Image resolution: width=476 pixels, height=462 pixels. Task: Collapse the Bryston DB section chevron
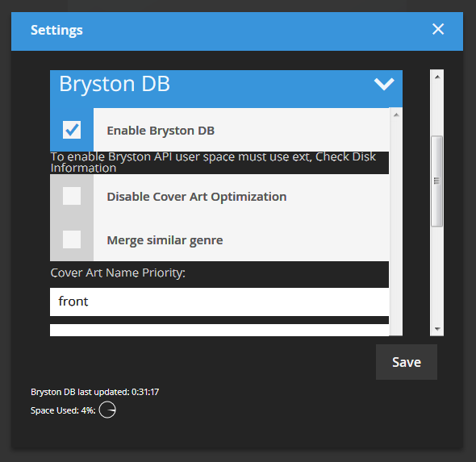[x=384, y=84]
